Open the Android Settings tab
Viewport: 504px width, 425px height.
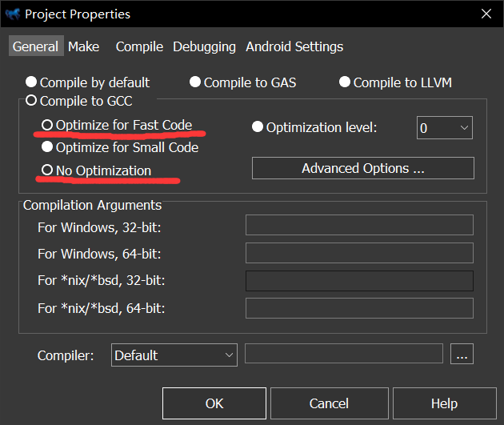(294, 46)
